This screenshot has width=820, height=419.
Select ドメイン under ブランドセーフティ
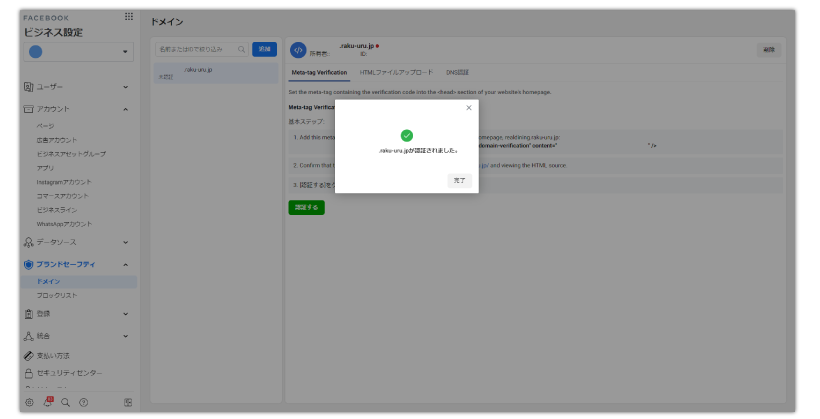pyautogui.click(x=78, y=281)
